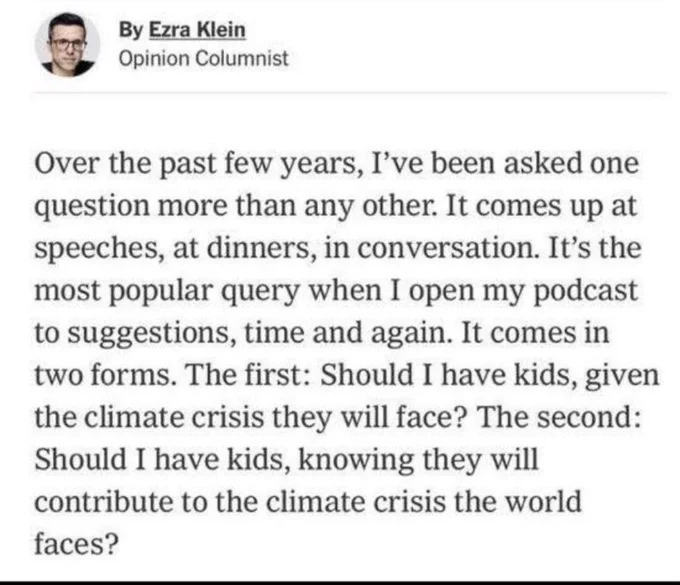Select the Opinion Columnist label
This screenshot has width=680, height=585.
click(x=203, y=59)
